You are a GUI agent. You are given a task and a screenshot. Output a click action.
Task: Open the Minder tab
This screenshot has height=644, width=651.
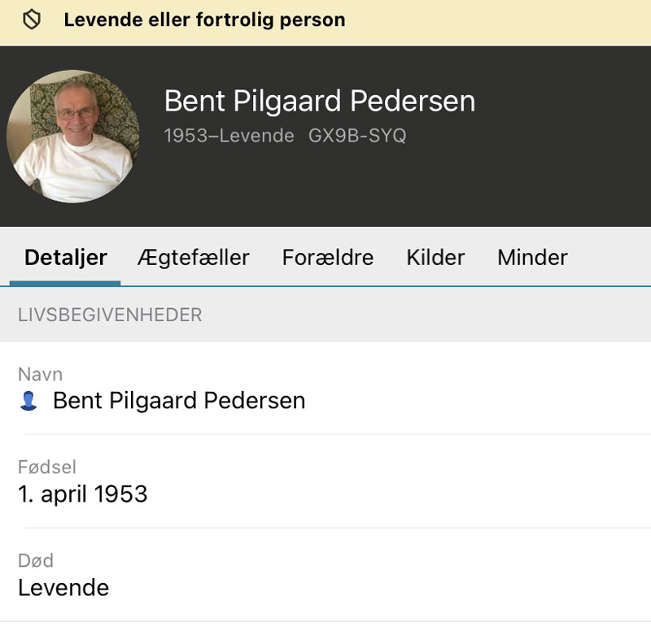(x=532, y=257)
